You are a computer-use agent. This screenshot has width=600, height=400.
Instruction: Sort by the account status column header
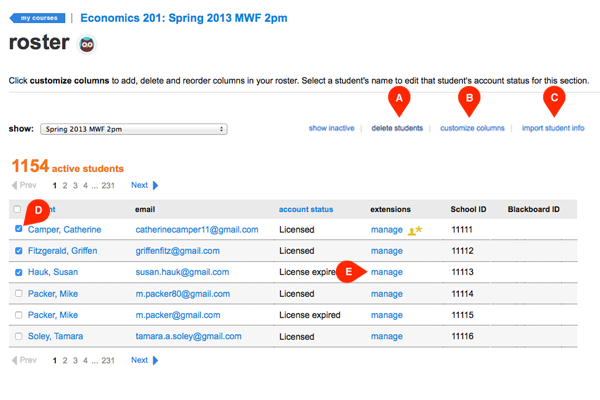point(307,209)
